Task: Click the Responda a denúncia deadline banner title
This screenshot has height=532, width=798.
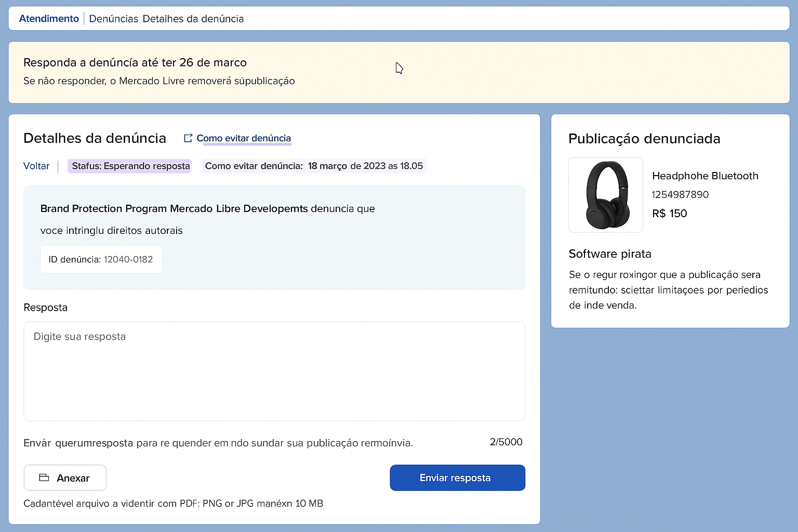Action: tap(135, 62)
